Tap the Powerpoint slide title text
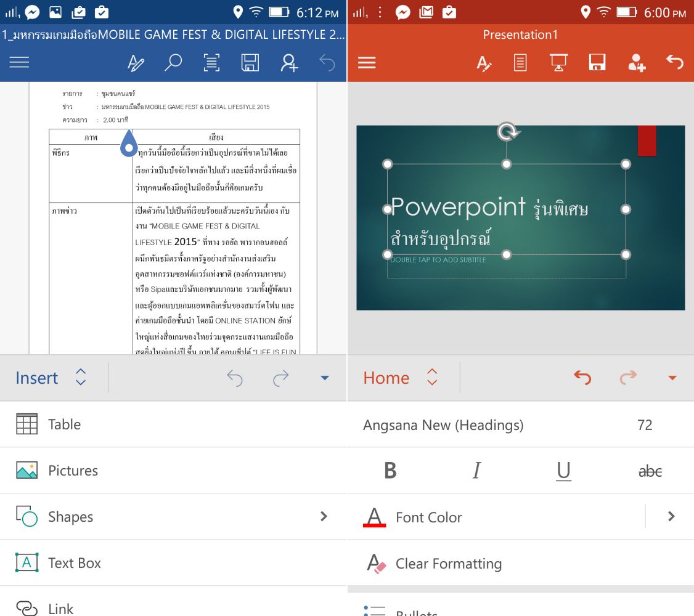This screenshot has width=694, height=616. pyautogui.click(x=489, y=224)
